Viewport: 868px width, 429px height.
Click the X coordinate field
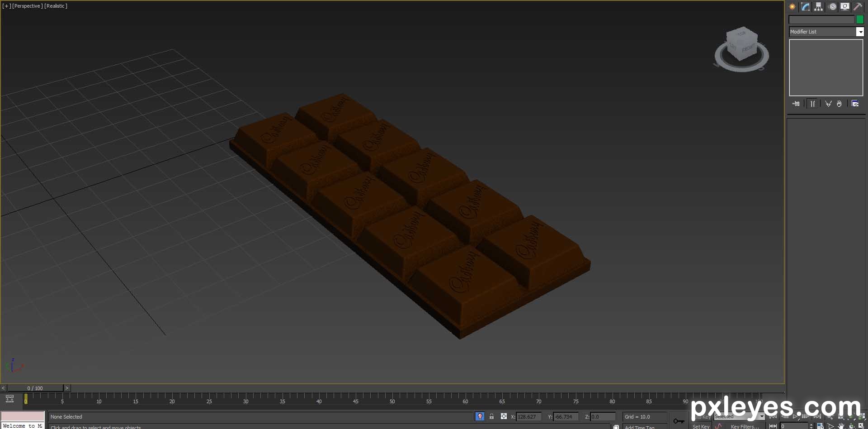point(528,417)
